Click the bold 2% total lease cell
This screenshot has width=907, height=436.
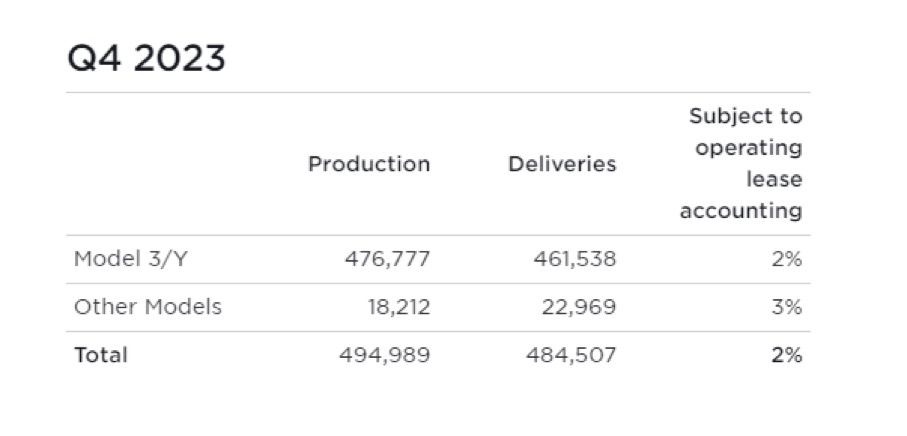tap(787, 355)
